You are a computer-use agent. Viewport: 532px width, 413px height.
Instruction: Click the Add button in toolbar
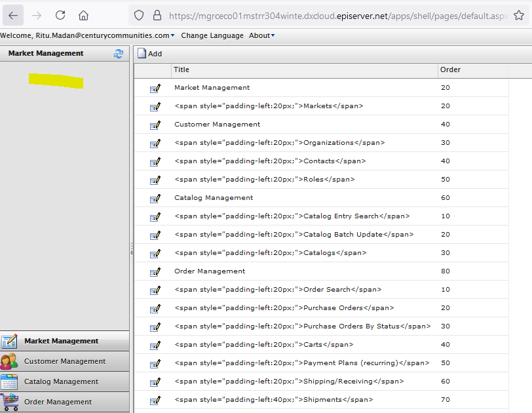click(149, 54)
